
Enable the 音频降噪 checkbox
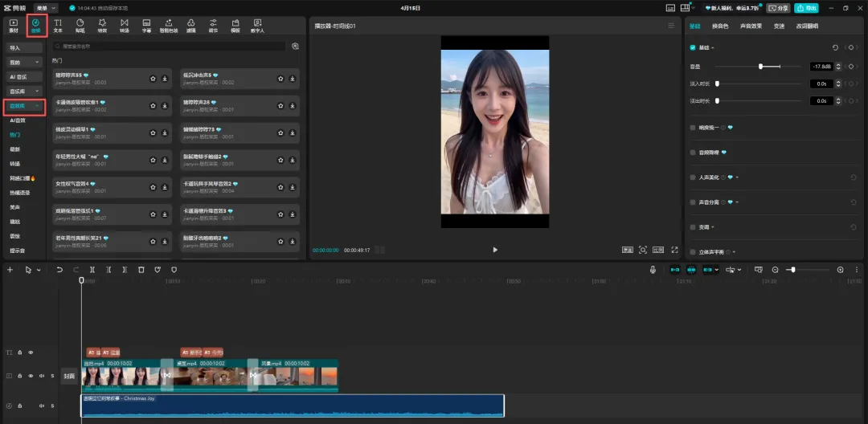point(694,152)
